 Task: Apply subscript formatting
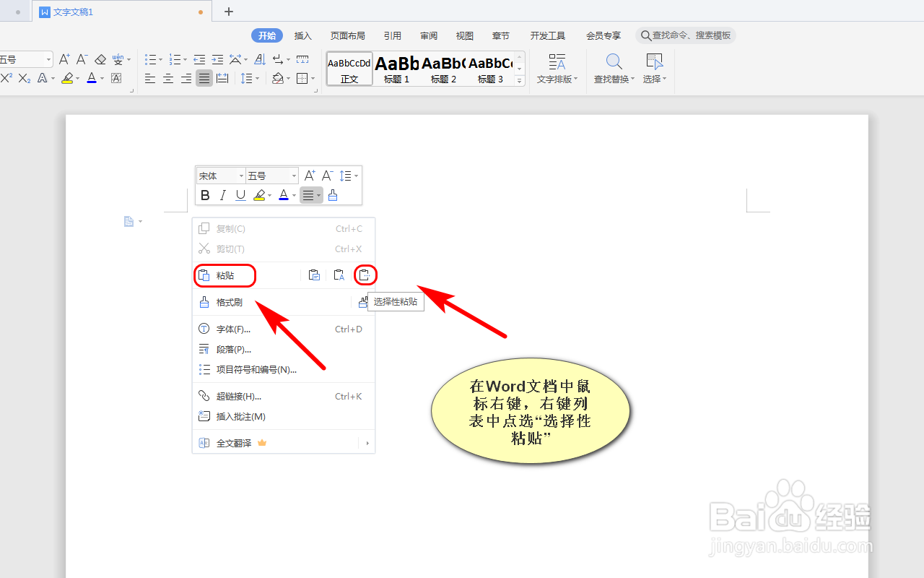pyautogui.click(x=25, y=78)
